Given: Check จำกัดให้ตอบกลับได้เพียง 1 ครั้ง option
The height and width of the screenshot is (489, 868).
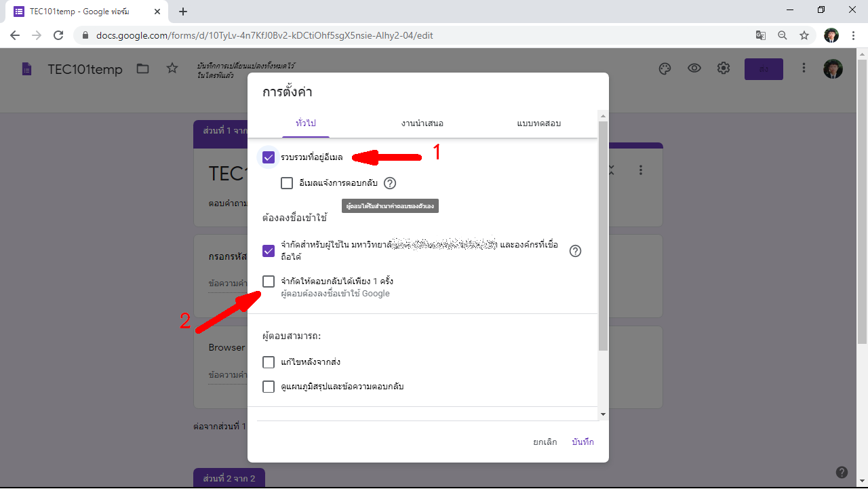Looking at the screenshot, I should tap(269, 281).
